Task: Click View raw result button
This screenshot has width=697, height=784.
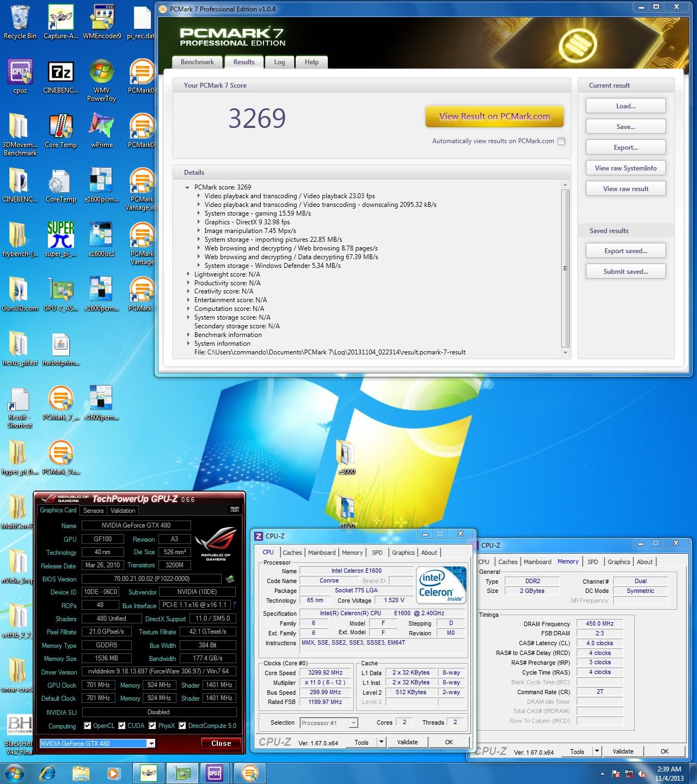Action: (x=626, y=189)
